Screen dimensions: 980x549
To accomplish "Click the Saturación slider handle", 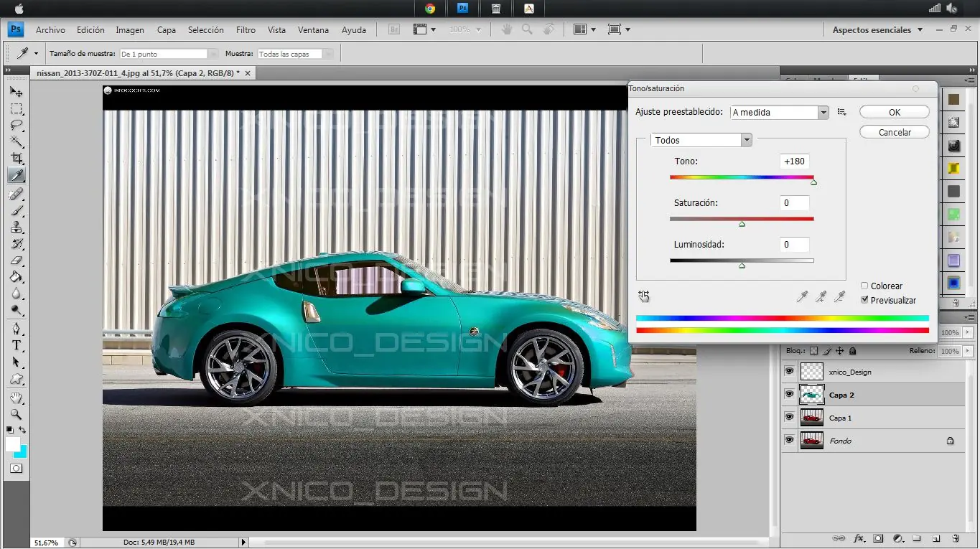I will tap(742, 224).
